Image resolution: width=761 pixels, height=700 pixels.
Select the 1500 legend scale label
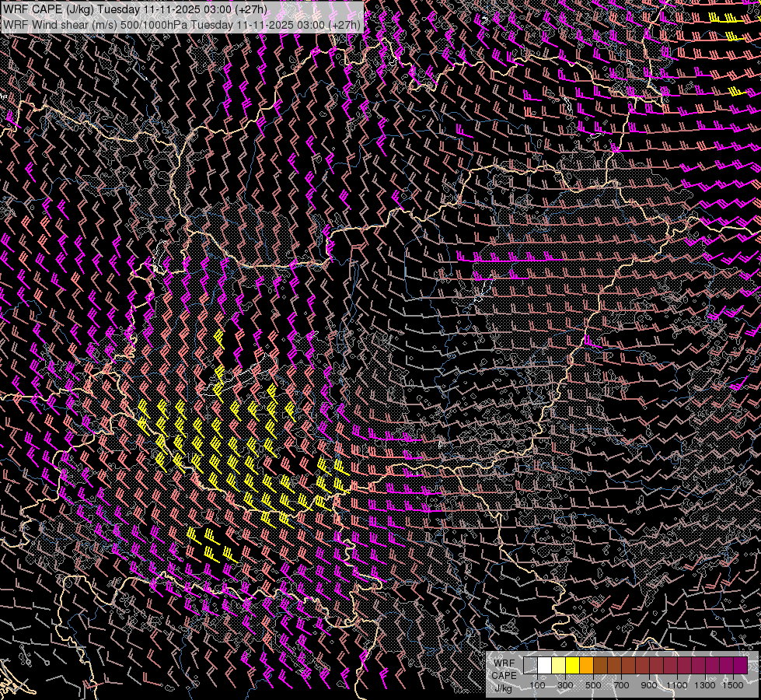(733, 685)
